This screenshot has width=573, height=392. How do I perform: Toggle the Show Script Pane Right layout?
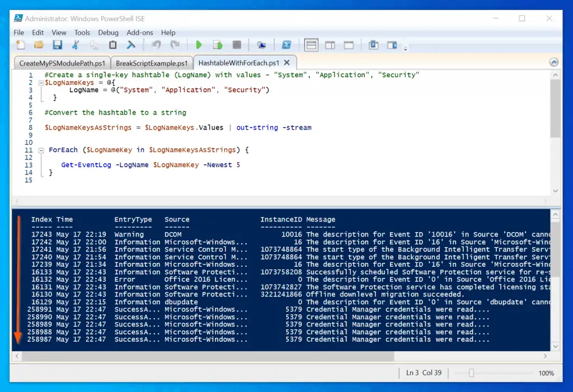coord(330,45)
